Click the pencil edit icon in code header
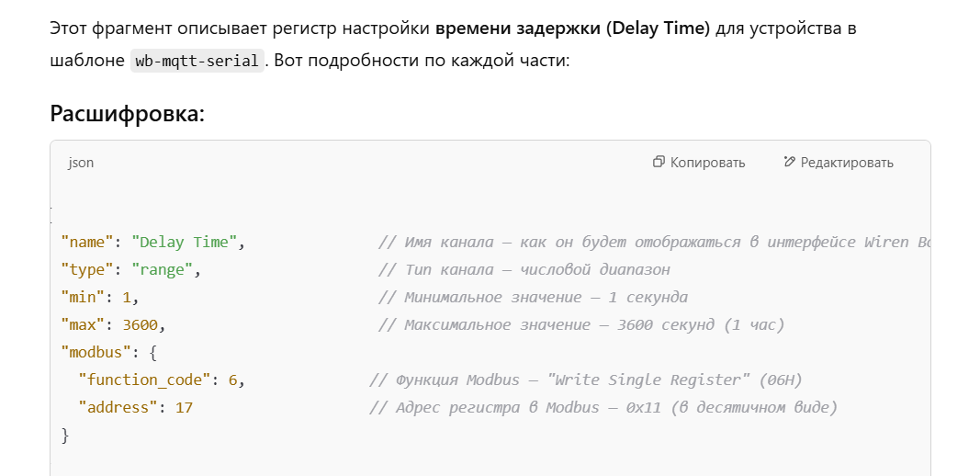Viewport: 980px width, 476px height. point(789,162)
